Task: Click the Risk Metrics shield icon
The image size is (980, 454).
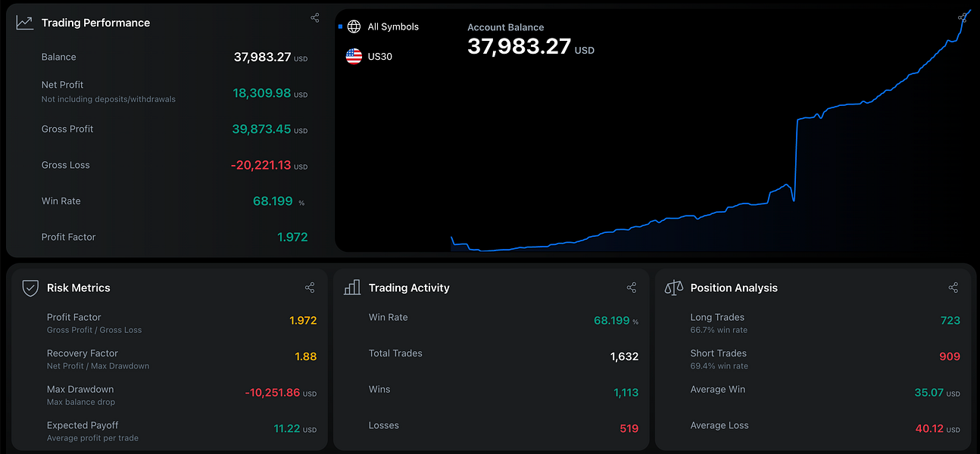Action: coord(30,288)
